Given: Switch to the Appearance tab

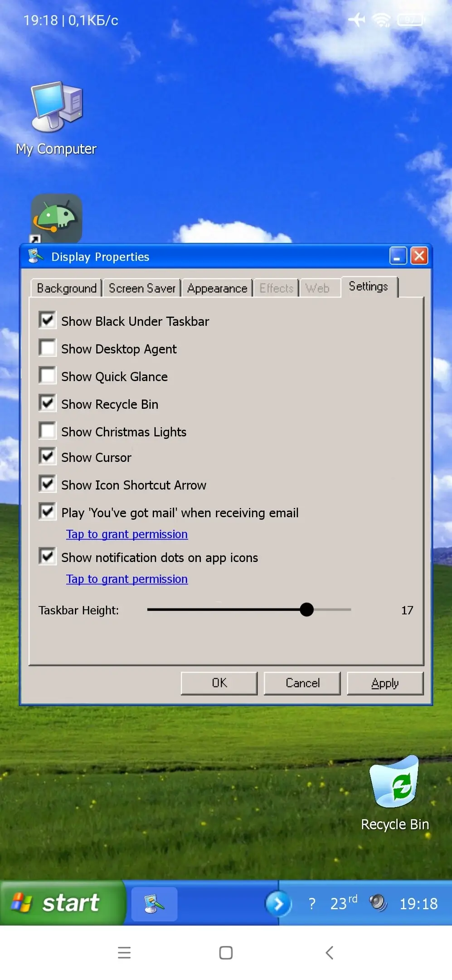Looking at the screenshot, I should 217,288.
